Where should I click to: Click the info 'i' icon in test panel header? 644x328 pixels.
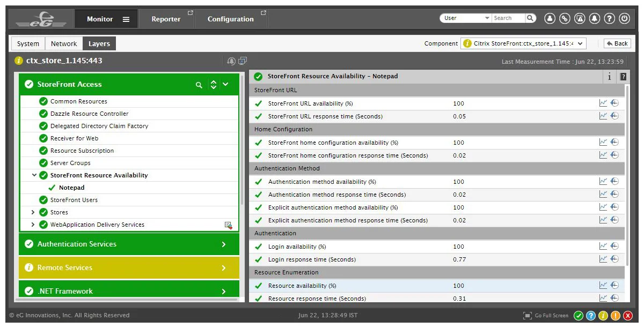pyautogui.click(x=609, y=77)
